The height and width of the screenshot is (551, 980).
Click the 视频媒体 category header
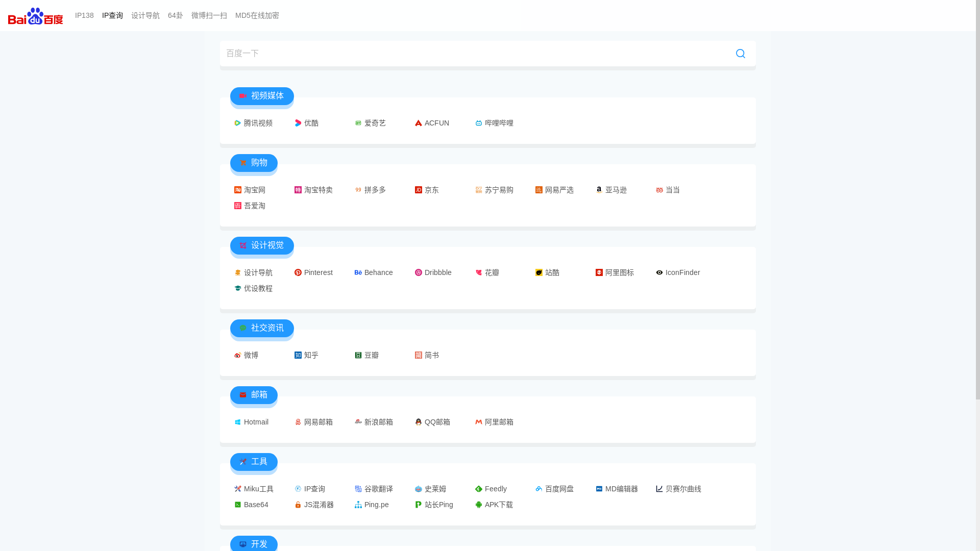click(x=262, y=96)
